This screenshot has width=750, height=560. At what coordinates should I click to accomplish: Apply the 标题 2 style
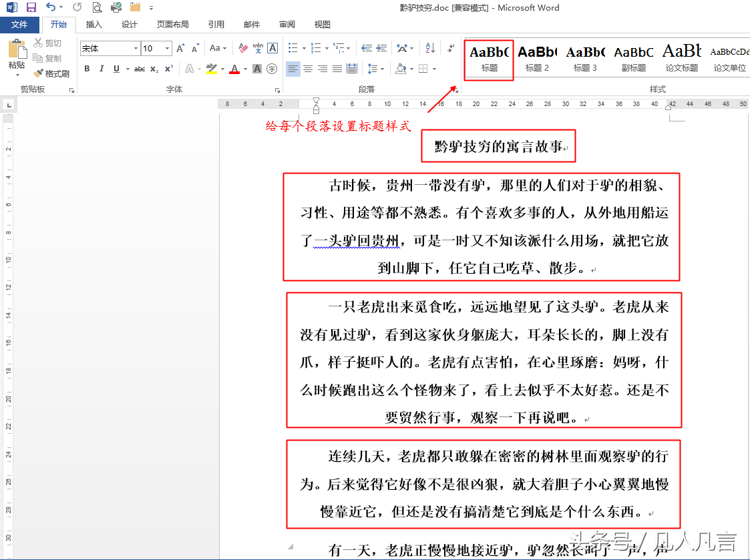pyautogui.click(x=537, y=59)
